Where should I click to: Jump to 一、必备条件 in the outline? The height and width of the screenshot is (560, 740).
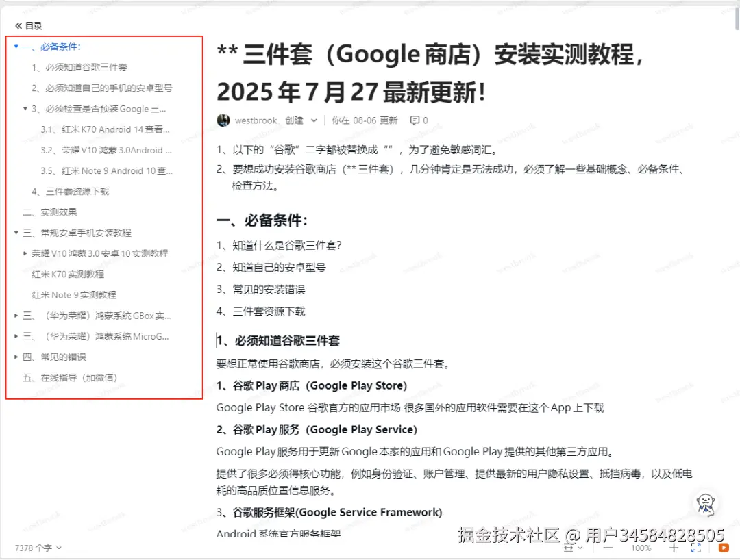click(x=52, y=47)
